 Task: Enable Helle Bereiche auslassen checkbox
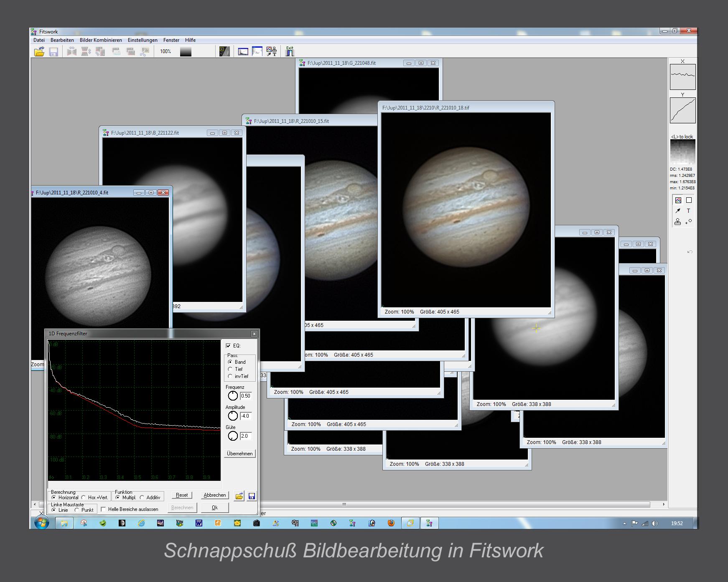click(104, 509)
